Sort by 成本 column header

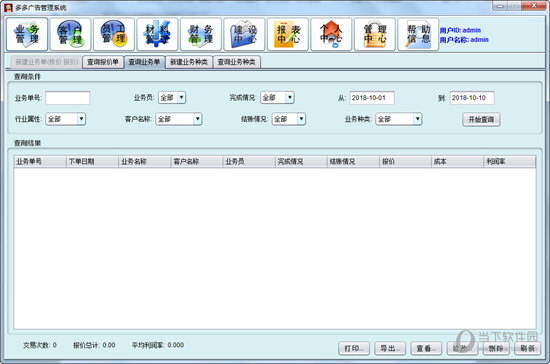457,161
